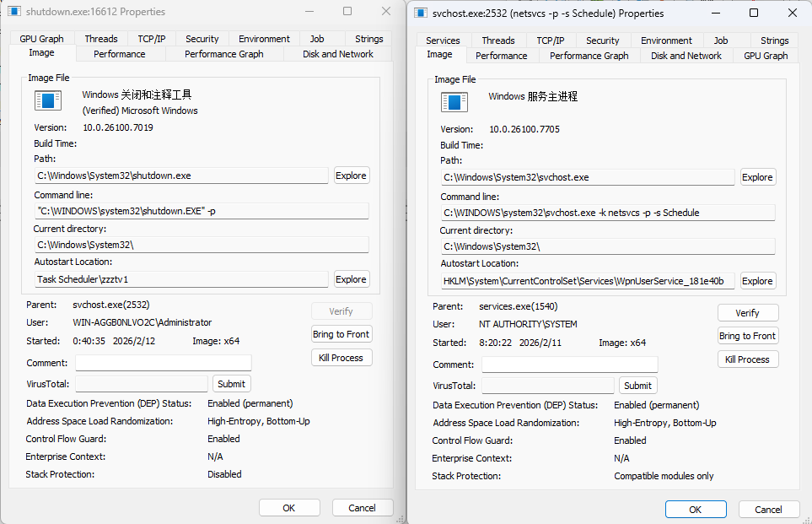Maximize the svchost.exe Properties window
The image size is (812, 524).
[754, 13]
